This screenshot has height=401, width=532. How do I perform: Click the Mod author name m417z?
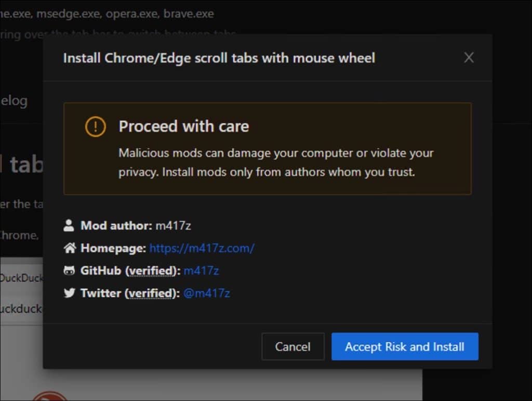(x=173, y=225)
